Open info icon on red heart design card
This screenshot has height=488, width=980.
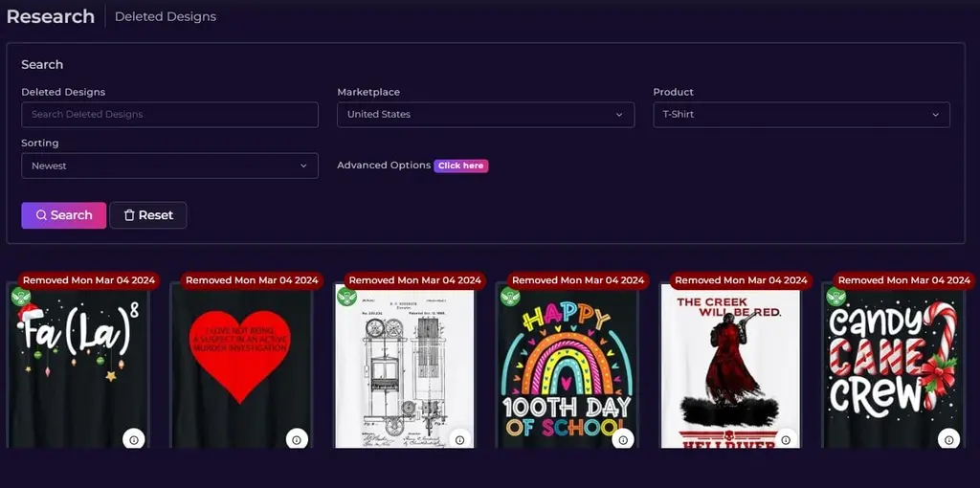pyautogui.click(x=297, y=439)
